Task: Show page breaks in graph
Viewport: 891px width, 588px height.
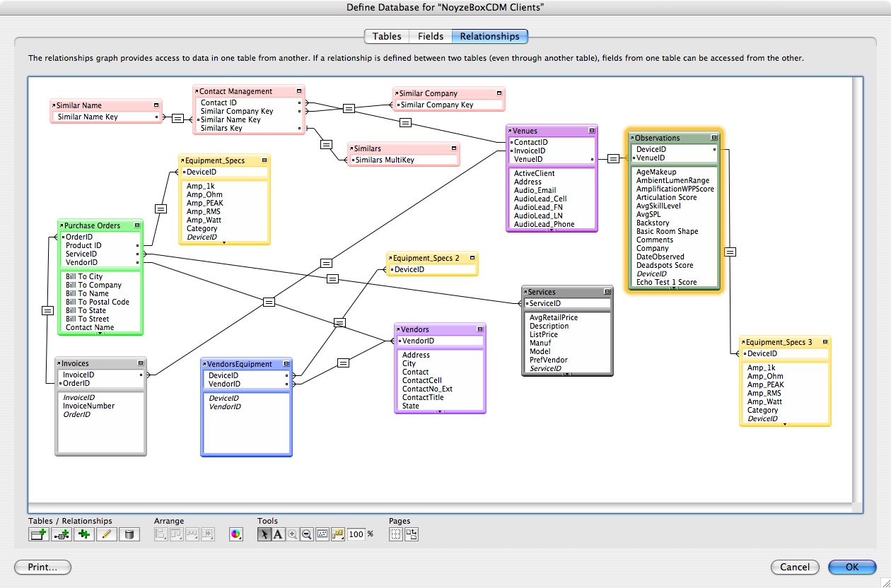Action: pos(396,535)
